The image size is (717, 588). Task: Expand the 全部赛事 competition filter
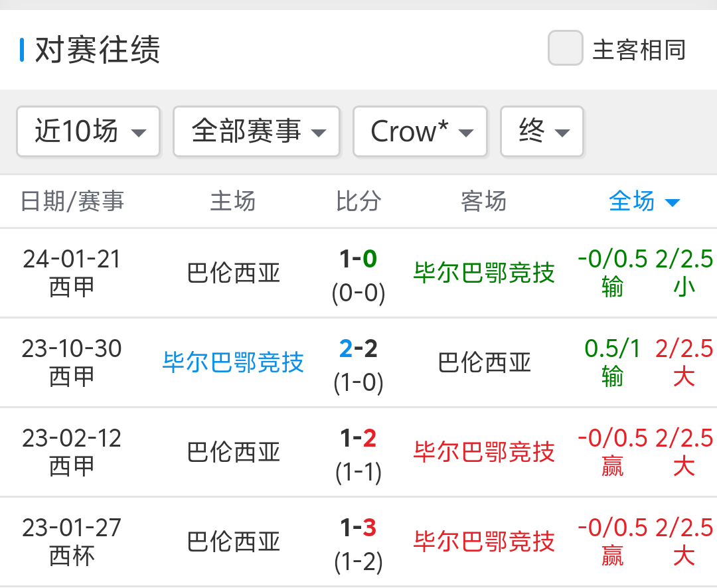[256, 131]
